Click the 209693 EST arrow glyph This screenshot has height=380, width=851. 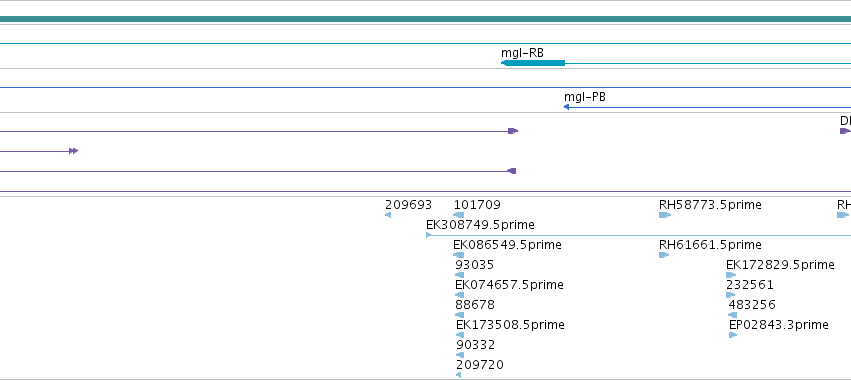(x=388, y=215)
